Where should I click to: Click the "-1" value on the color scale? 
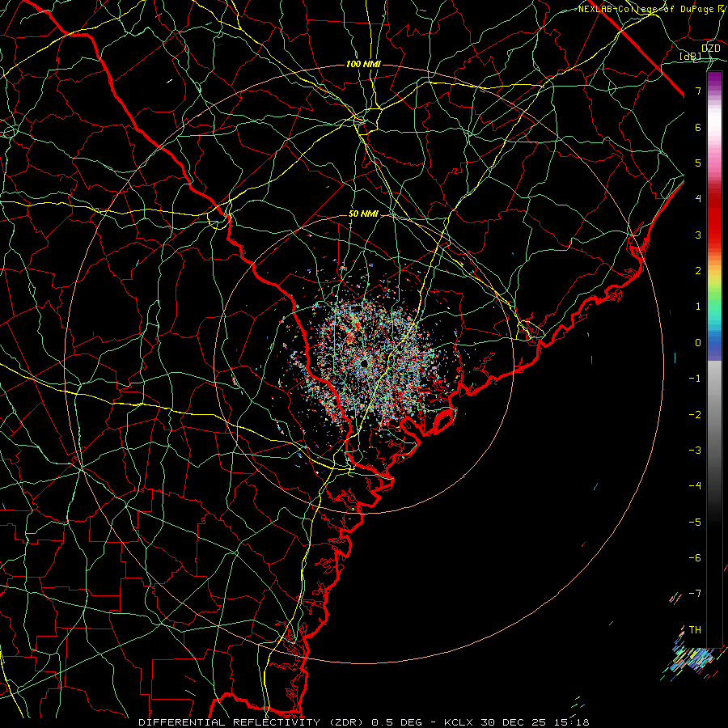[x=695, y=379]
